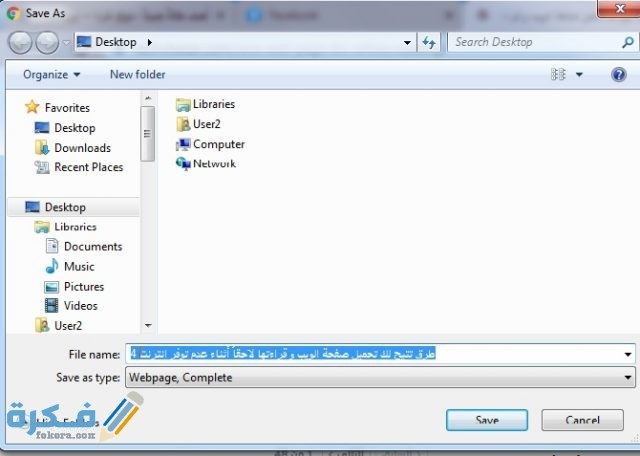Click New folder in toolbar
The height and width of the screenshot is (456, 640).
[137, 75]
